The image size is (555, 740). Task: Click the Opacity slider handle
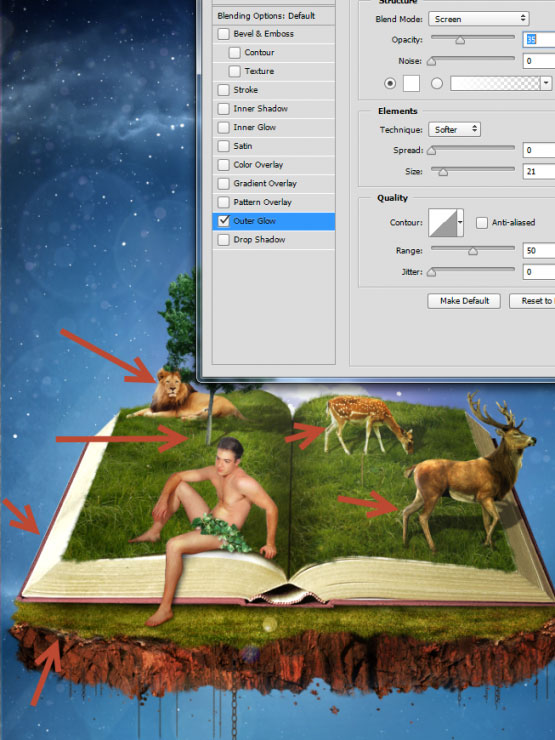point(460,41)
